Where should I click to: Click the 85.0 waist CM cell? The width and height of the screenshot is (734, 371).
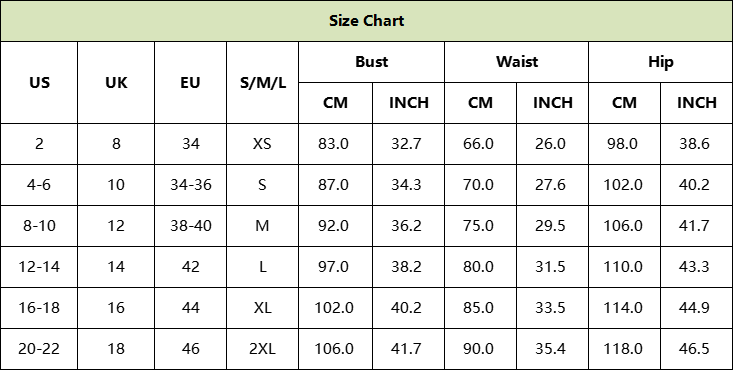[x=481, y=308]
